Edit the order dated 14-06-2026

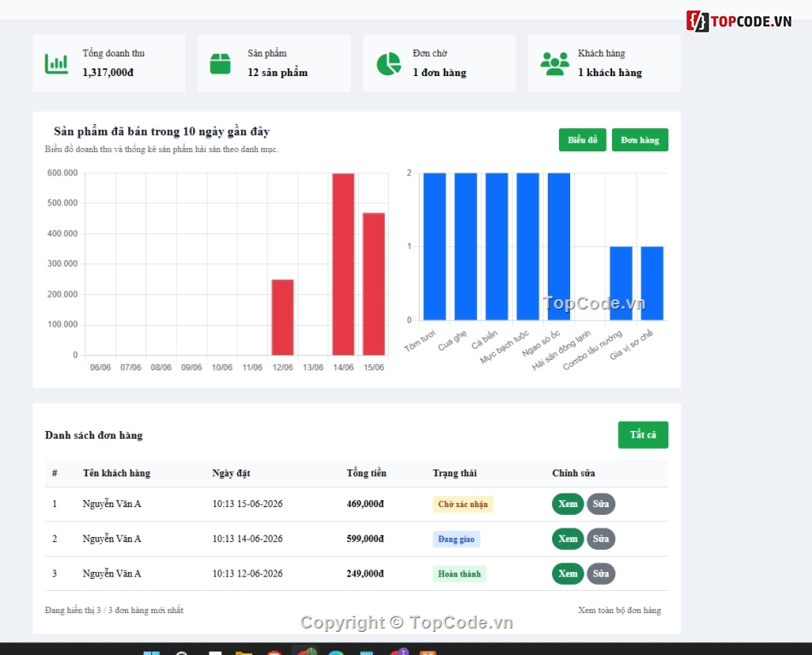click(x=601, y=539)
